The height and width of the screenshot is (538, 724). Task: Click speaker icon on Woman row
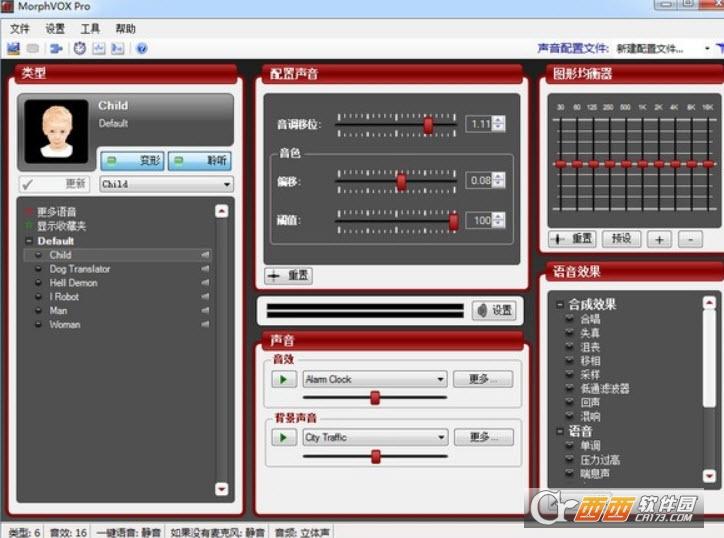[x=205, y=324]
